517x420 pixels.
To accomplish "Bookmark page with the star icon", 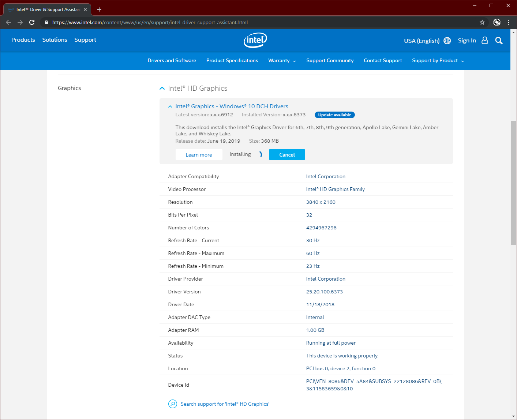I will point(482,22).
